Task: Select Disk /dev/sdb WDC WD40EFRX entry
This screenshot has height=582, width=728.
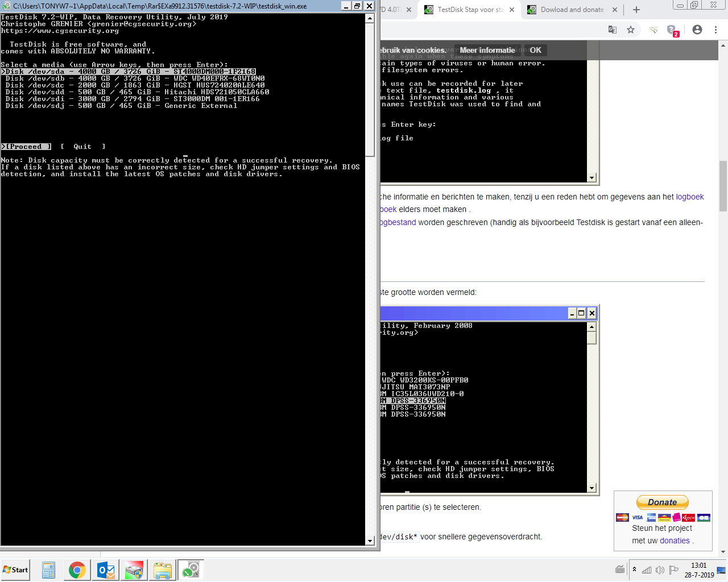Action: (x=135, y=78)
